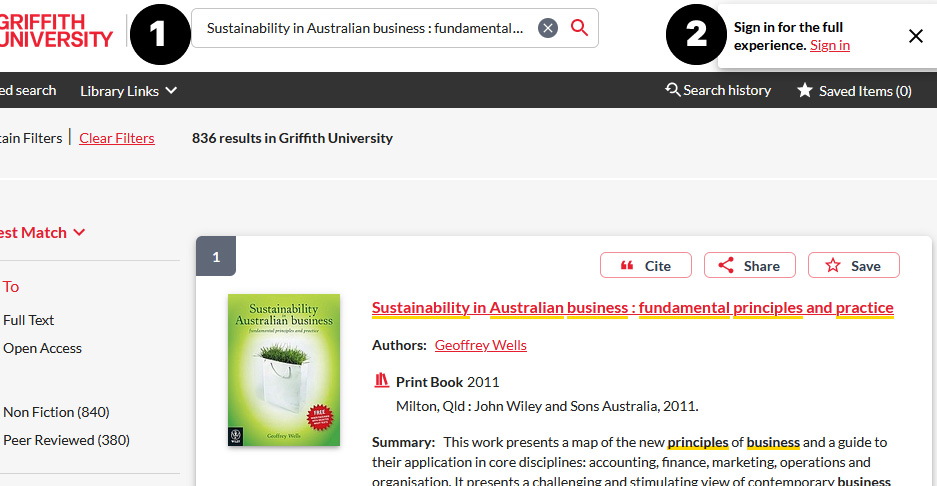
Task: Enable the Peer Reviewed filter
Action: pos(66,440)
